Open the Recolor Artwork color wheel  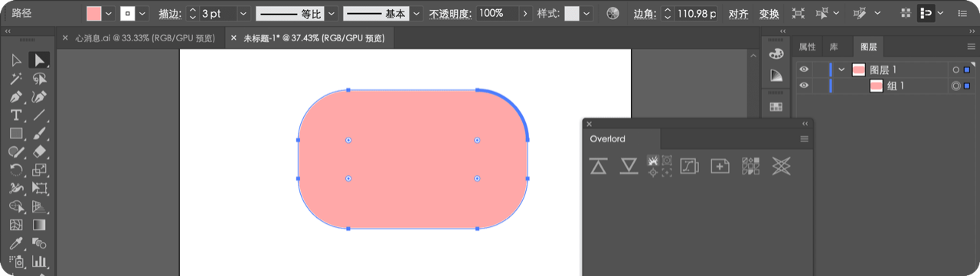612,14
